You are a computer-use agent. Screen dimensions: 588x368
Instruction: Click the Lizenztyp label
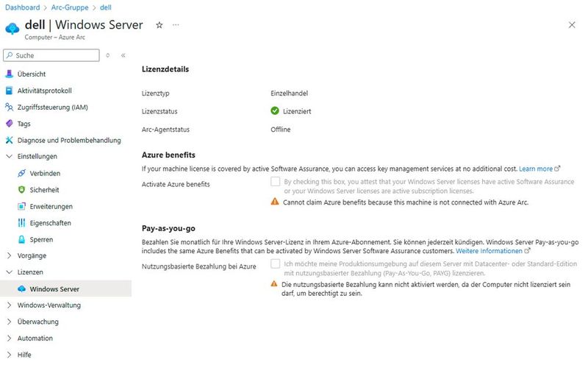coord(155,93)
